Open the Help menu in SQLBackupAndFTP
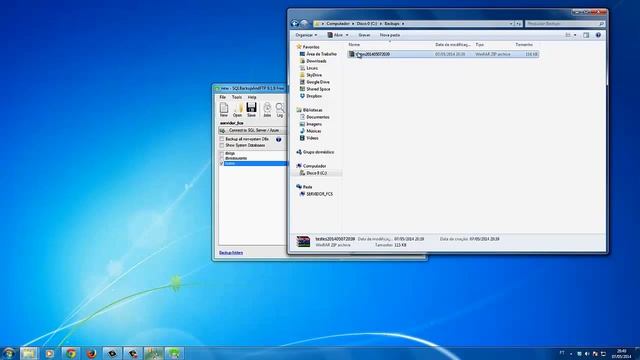The image size is (640, 360). point(252,97)
